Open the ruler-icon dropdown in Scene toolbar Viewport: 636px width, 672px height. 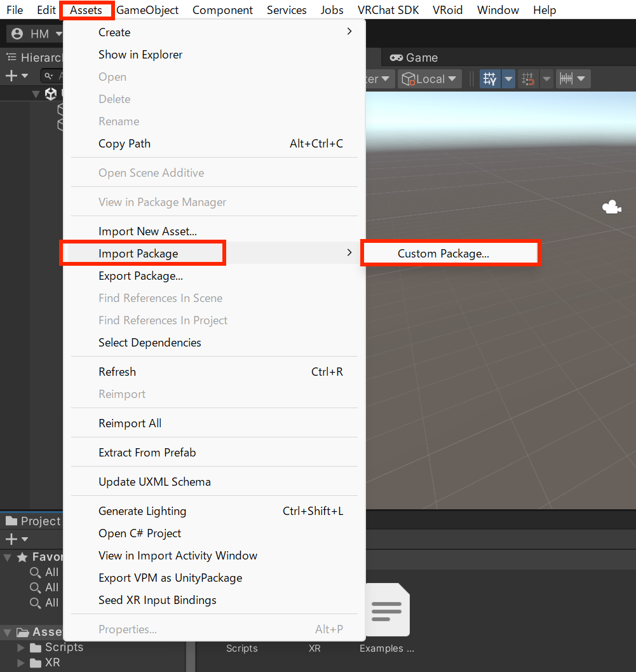pos(573,79)
